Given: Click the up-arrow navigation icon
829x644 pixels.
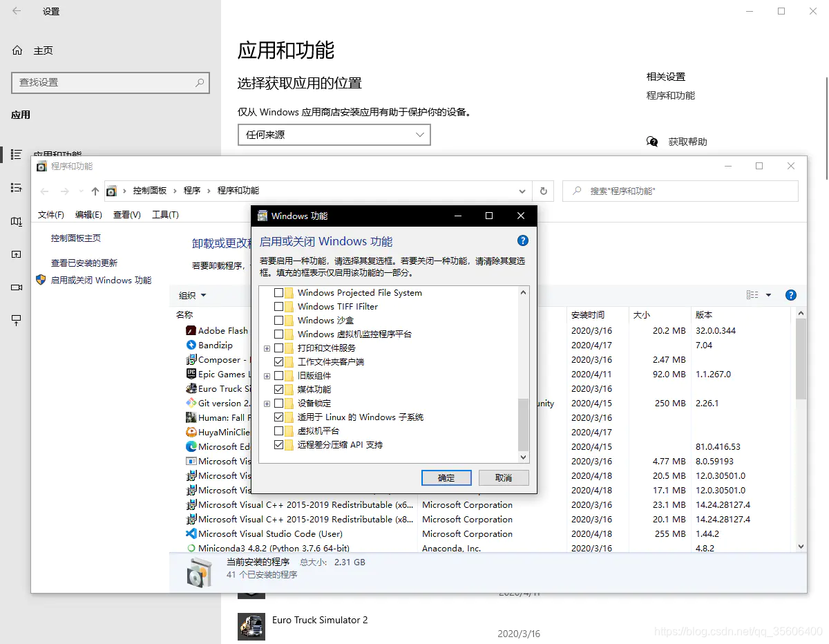Looking at the screenshot, I should (95, 191).
